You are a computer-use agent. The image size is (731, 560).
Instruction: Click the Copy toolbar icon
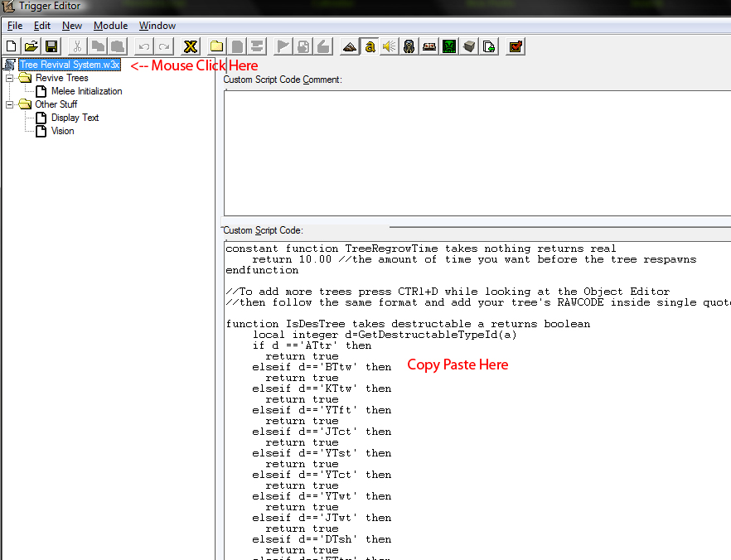point(98,46)
